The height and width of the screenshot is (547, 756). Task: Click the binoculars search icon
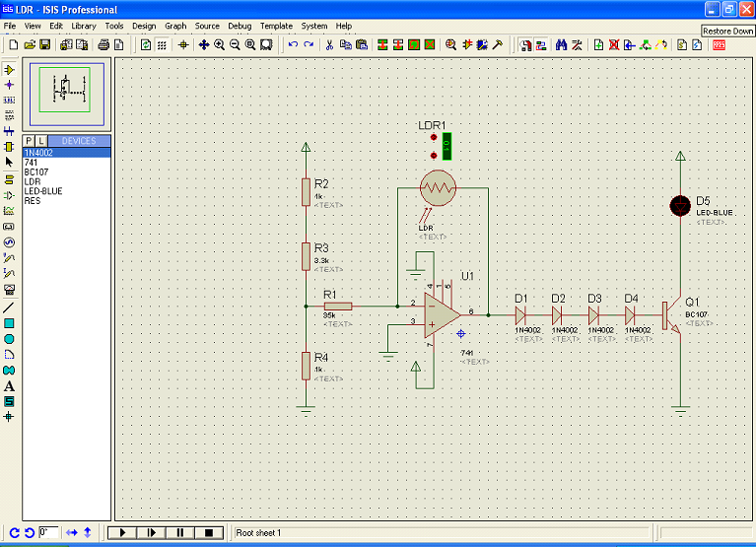[561, 44]
